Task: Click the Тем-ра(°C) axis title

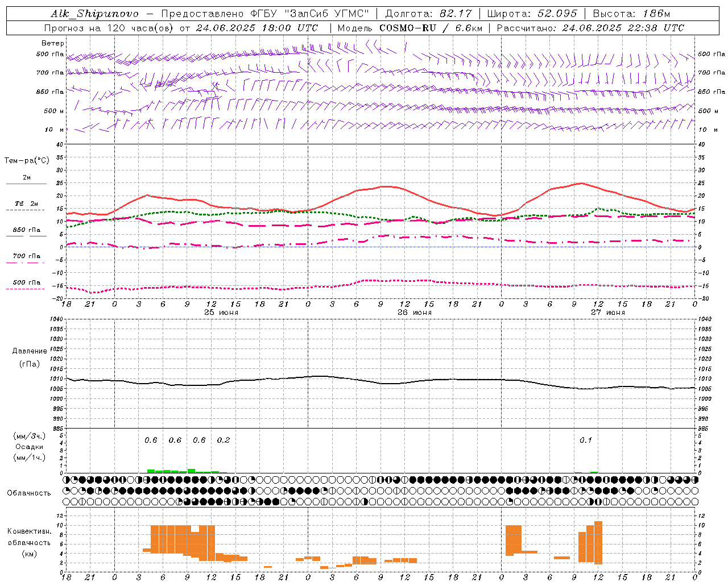Action: click(27, 161)
